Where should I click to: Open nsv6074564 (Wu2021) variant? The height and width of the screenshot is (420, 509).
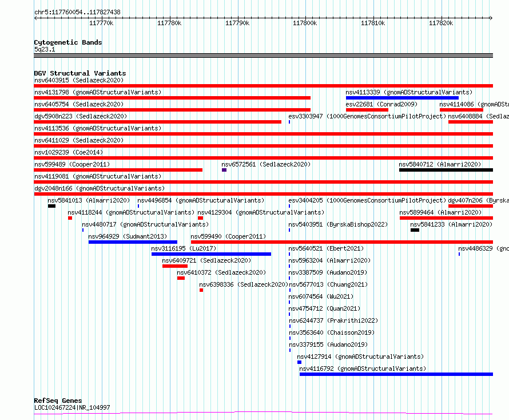[321, 296]
